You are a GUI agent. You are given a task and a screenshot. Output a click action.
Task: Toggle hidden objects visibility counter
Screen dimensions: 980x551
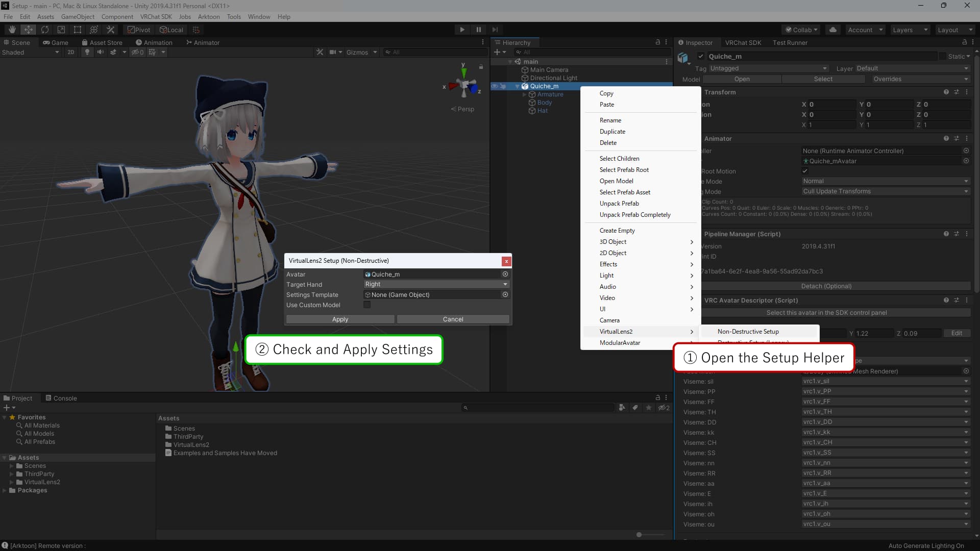coord(138,52)
